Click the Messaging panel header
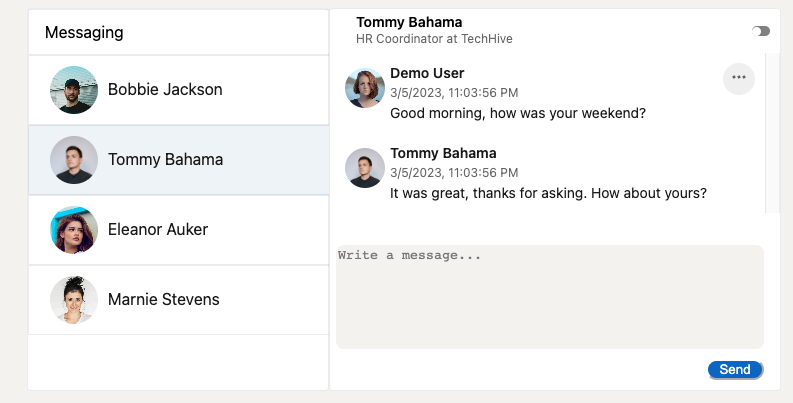This screenshot has height=403, width=793. pyautogui.click(x=178, y=33)
